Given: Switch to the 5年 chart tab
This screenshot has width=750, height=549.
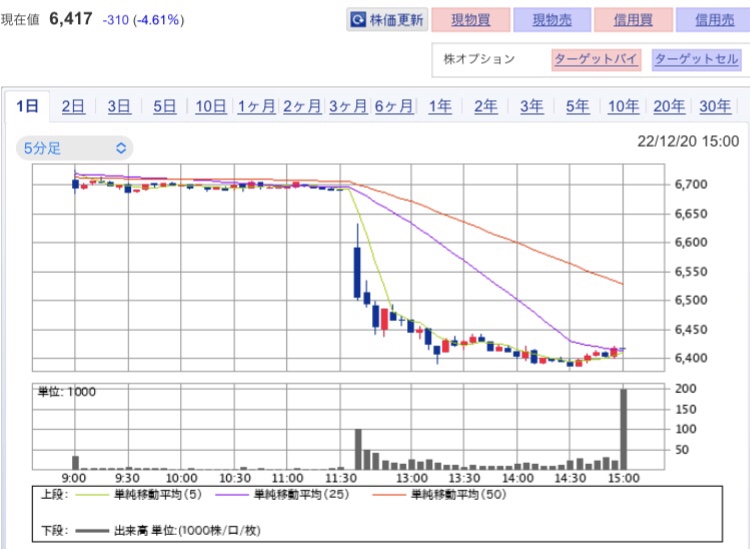Looking at the screenshot, I should point(578,106).
